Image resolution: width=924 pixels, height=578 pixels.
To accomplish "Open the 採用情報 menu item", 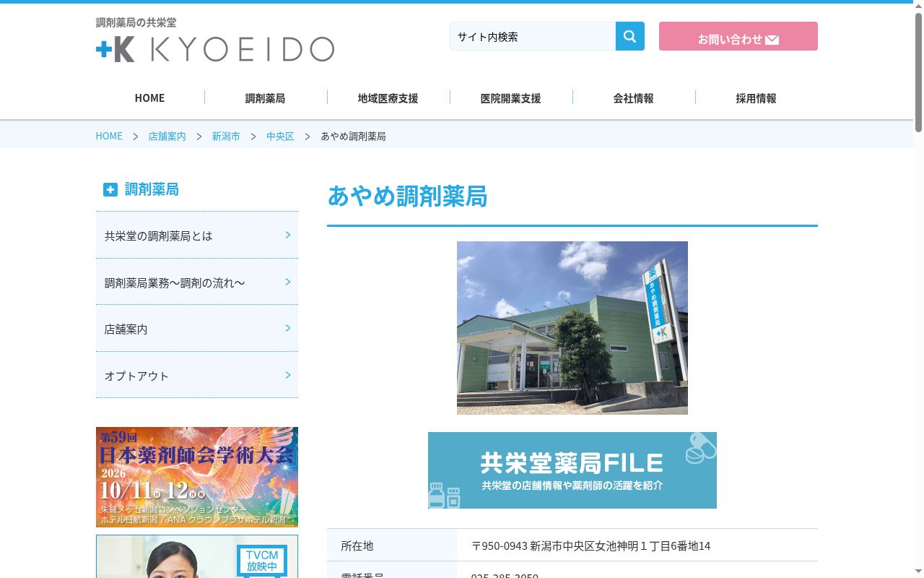I will pyautogui.click(x=756, y=98).
